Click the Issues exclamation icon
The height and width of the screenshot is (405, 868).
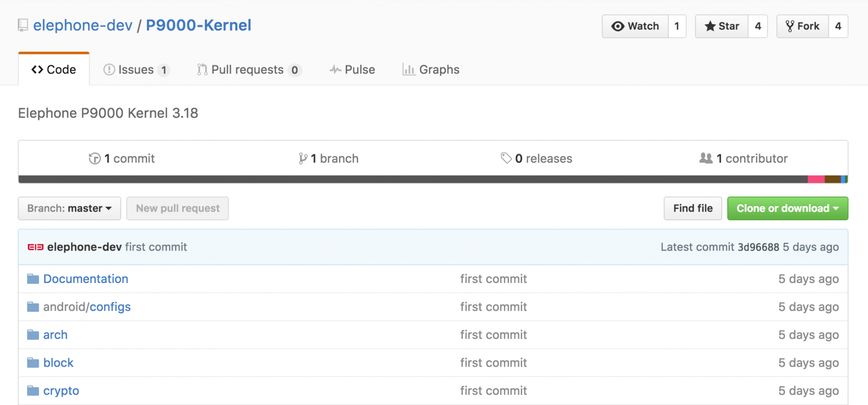click(x=109, y=69)
